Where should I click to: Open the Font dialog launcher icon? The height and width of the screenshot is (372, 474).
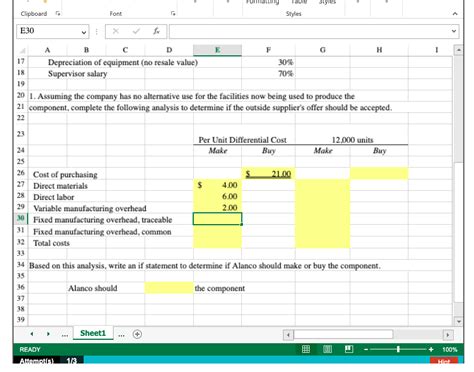pos(173,14)
